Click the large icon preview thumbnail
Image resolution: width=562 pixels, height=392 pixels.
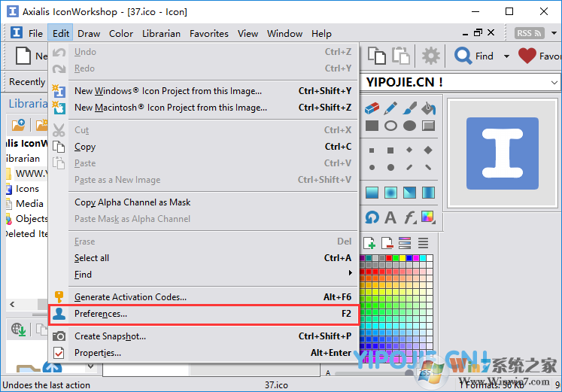coord(502,153)
